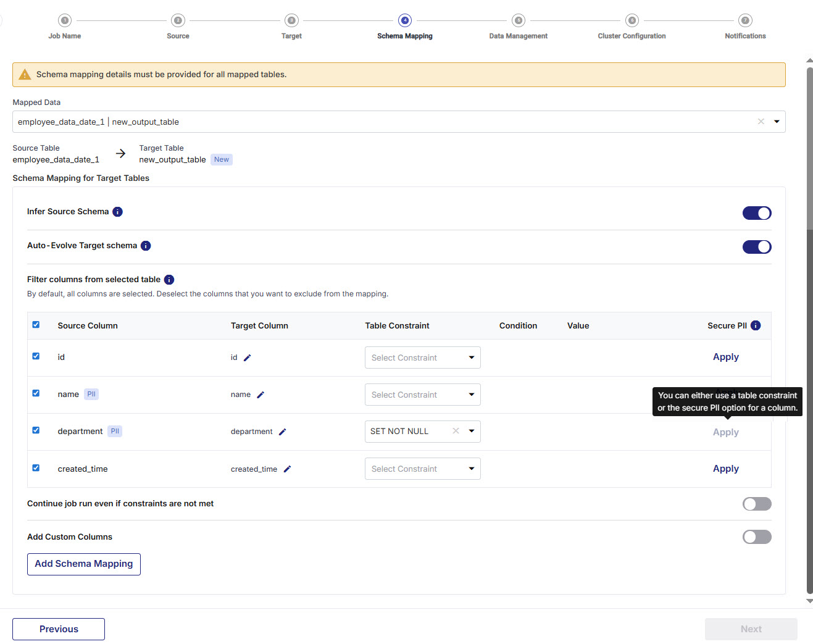
Task: Click the Previous button
Action: click(x=59, y=629)
